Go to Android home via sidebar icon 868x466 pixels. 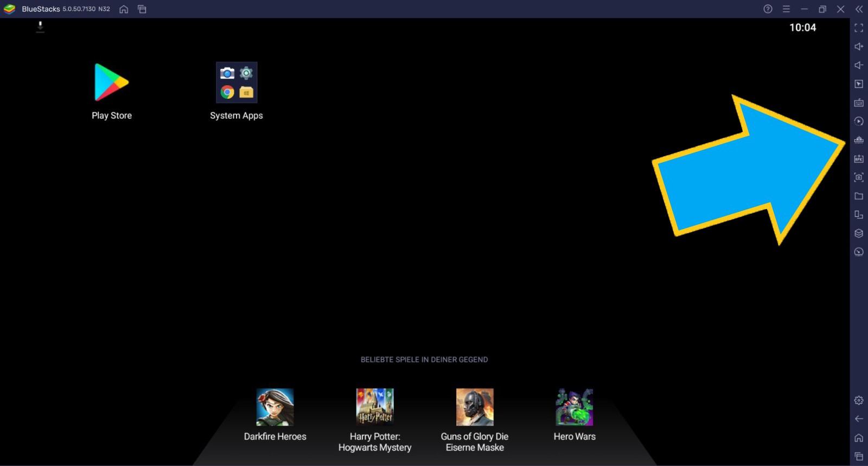click(x=859, y=438)
